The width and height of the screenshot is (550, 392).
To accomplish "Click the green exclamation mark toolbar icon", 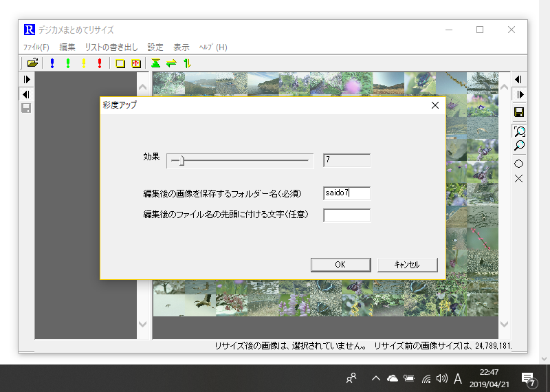I will [68, 63].
